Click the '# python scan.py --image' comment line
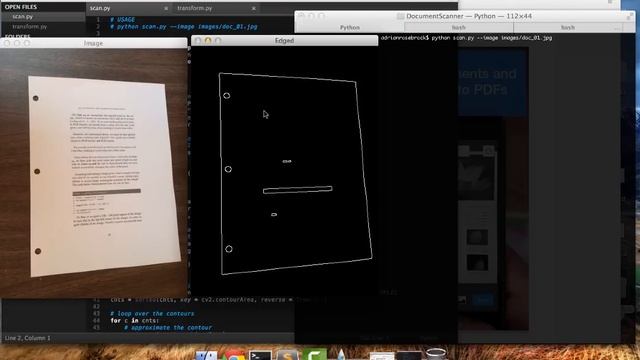 [184, 27]
